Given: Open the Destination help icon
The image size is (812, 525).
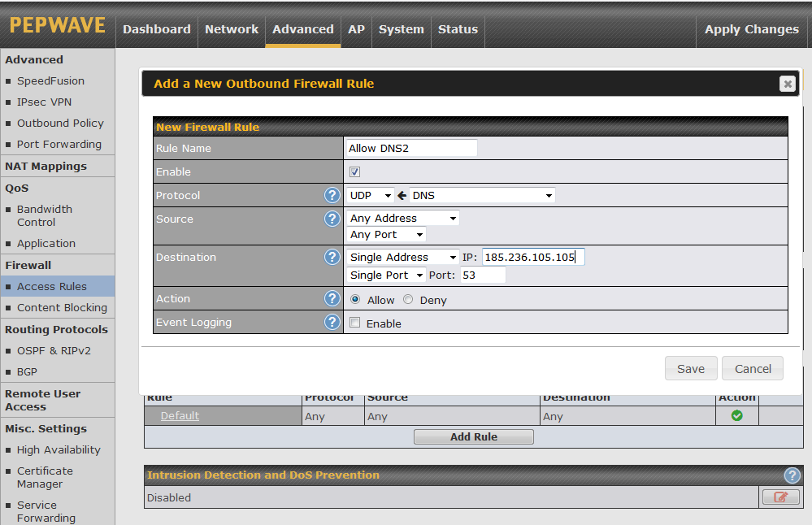Looking at the screenshot, I should tap(332, 257).
